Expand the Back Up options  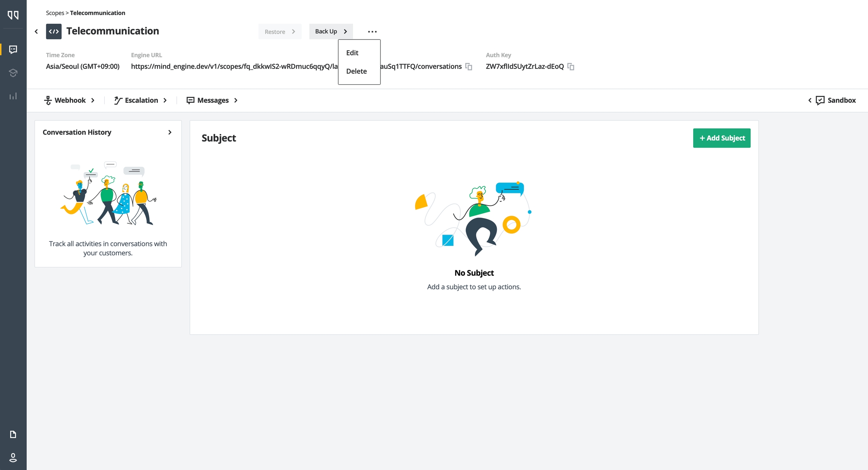pos(331,31)
